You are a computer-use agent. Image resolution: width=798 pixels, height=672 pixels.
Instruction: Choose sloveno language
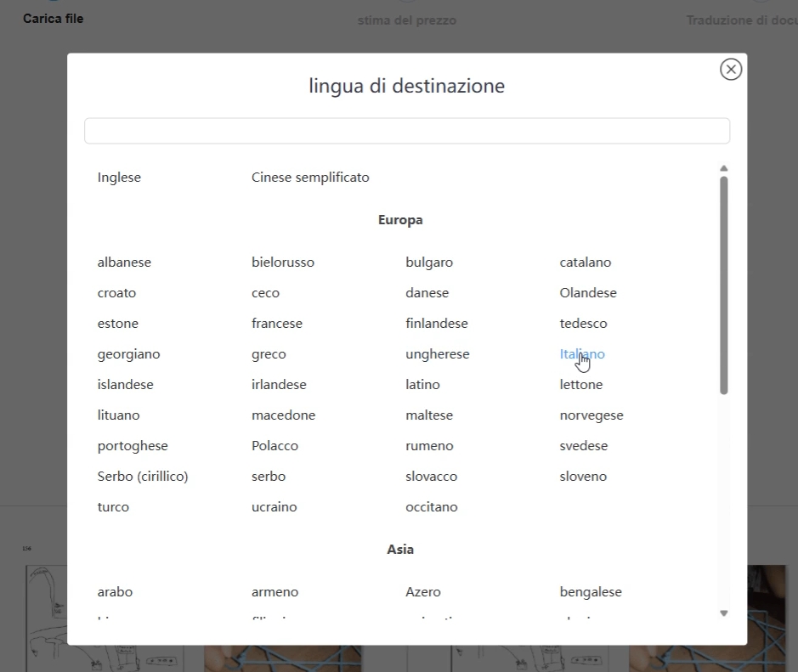pos(583,476)
